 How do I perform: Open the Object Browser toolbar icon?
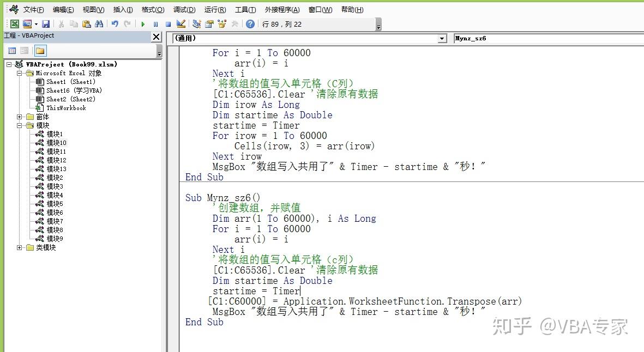click(222, 24)
